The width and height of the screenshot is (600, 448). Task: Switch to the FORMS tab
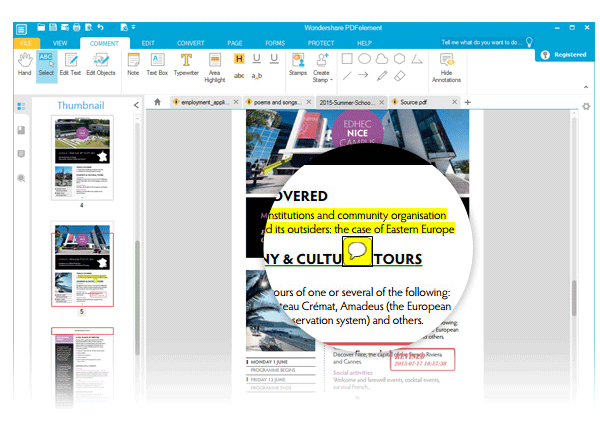click(275, 43)
